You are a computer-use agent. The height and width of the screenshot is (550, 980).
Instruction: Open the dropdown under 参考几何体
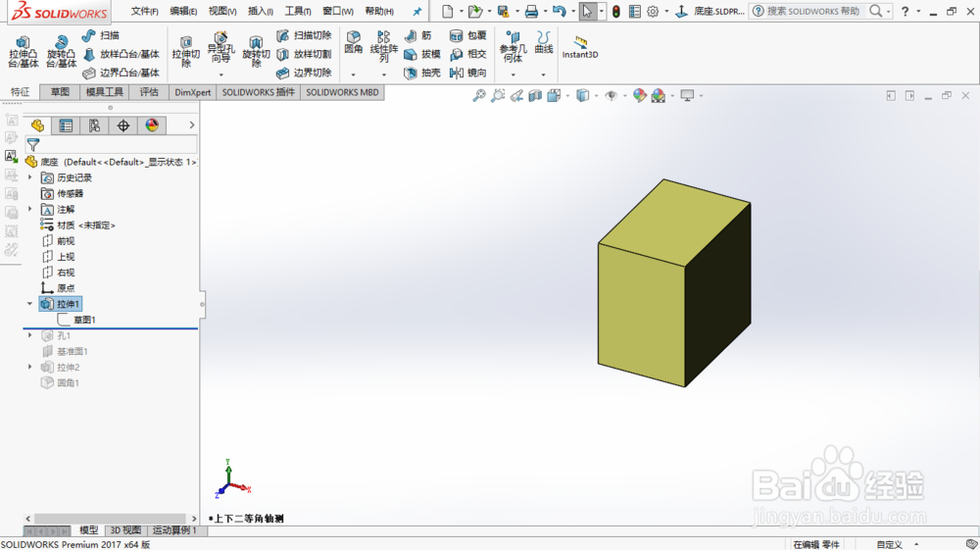513,75
